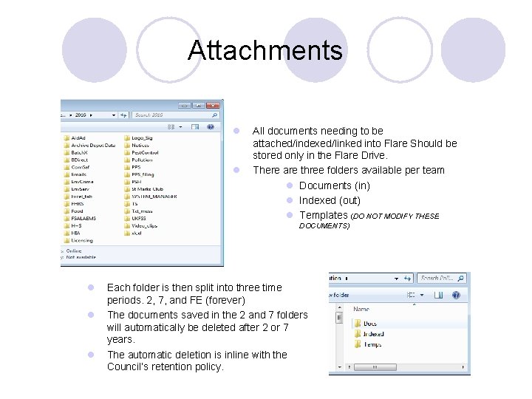532x399 pixels.
Task: Sort by Name column header
Action: tap(361, 309)
